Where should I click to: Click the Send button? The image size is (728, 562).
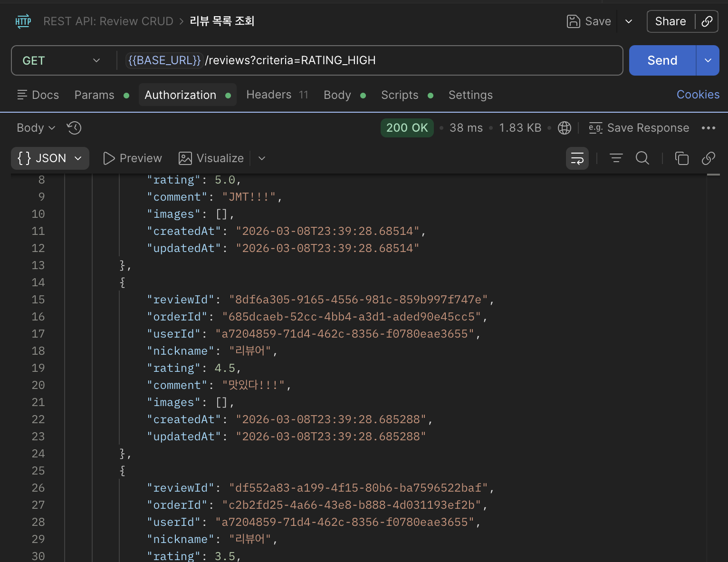pos(662,60)
